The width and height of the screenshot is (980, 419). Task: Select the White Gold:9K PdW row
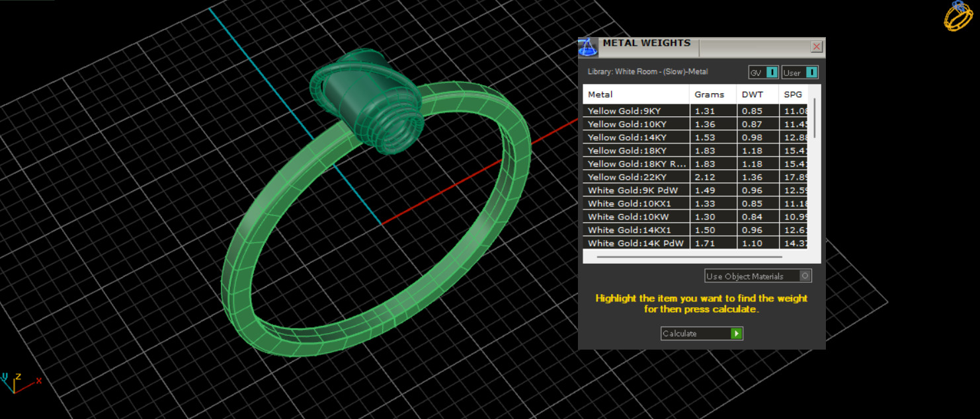(x=696, y=190)
